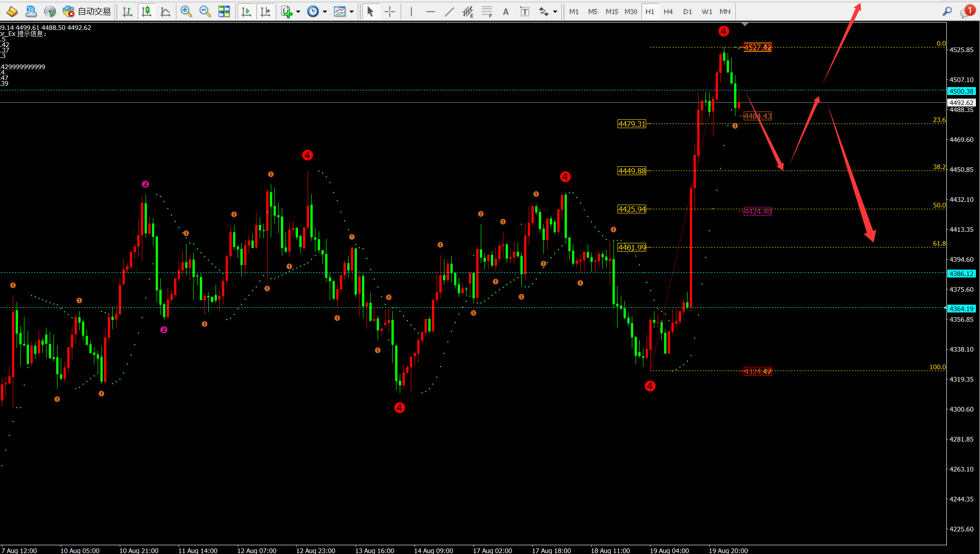This screenshot has width=980, height=554.
Task: Click the clock periodicity icon
Action: click(x=313, y=12)
